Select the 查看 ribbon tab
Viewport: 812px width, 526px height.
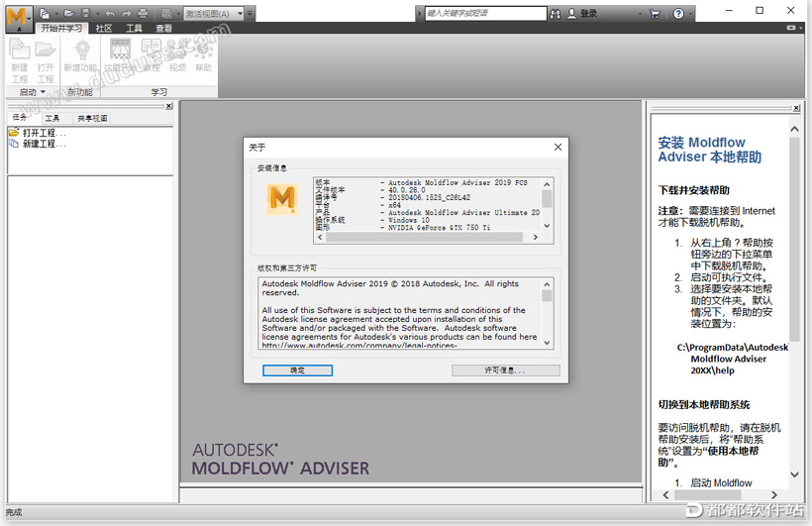[163, 29]
